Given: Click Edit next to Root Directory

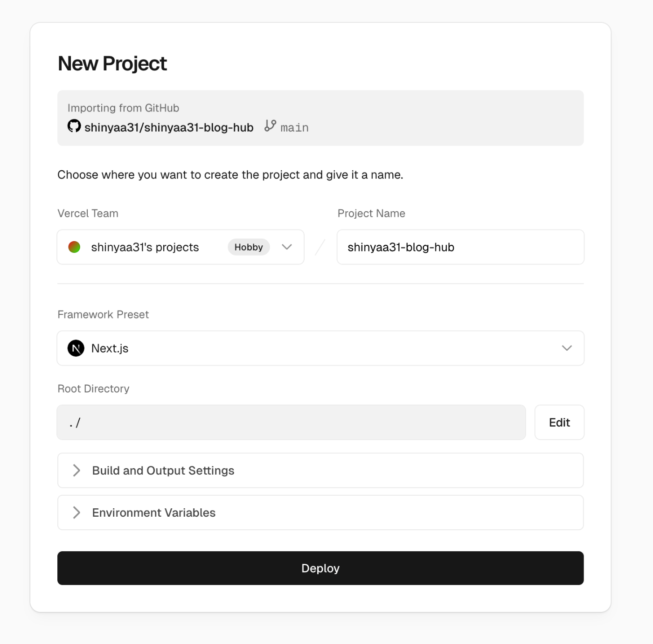Looking at the screenshot, I should pyautogui.click(x=559, y=422).
